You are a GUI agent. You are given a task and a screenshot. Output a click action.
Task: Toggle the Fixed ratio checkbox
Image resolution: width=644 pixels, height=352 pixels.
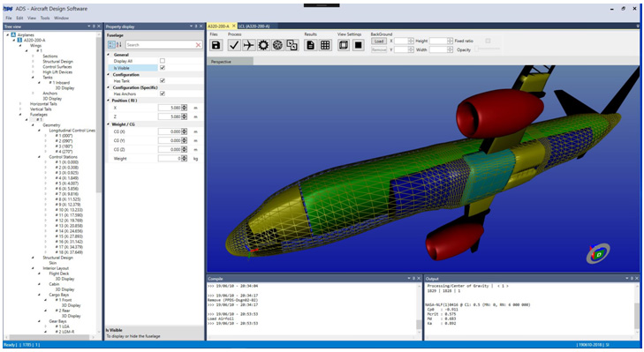pyautogui.click(x=488, y=41)
